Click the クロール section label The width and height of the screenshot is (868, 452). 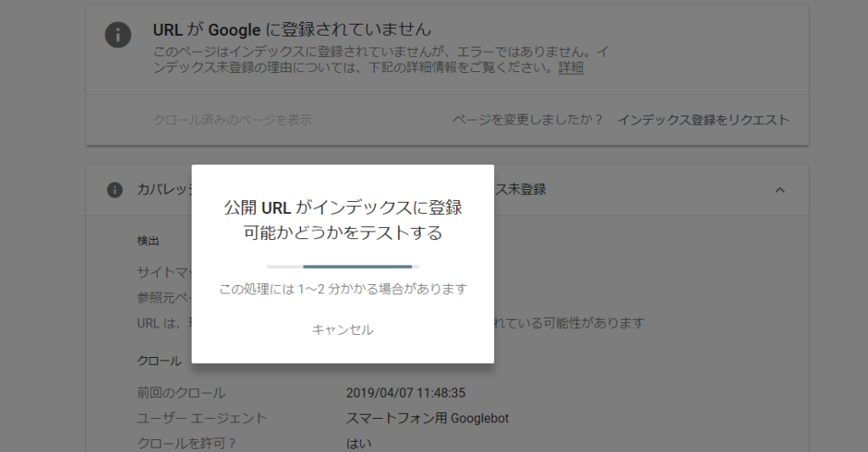pos(159,361)
